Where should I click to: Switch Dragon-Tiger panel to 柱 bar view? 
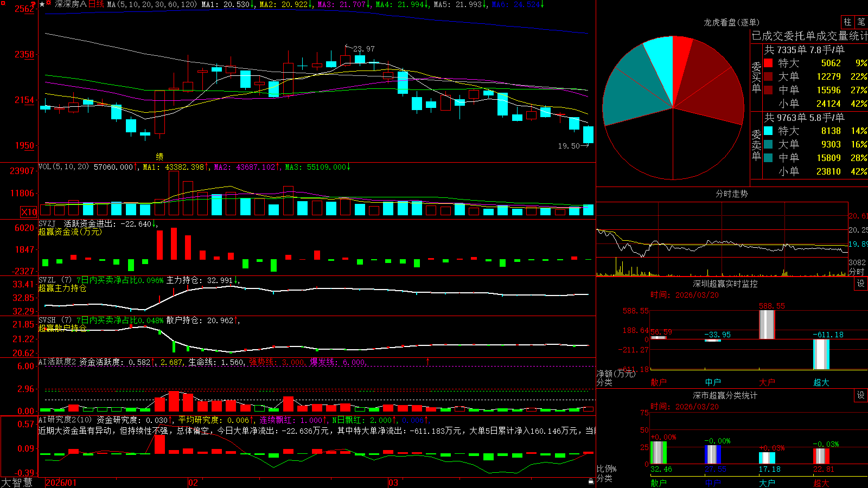click(x=847, y=22)
